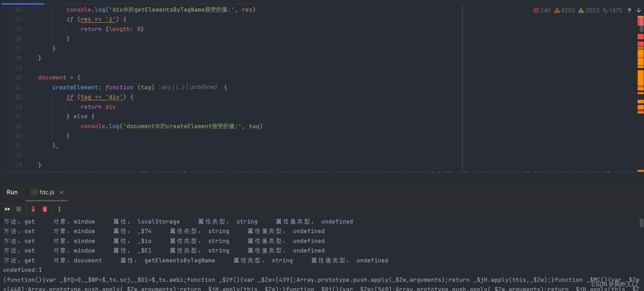This screenshot has width=644, height=291.
Task: Click 'getElementsByTagName' in console output
Action: pos(180,260)
